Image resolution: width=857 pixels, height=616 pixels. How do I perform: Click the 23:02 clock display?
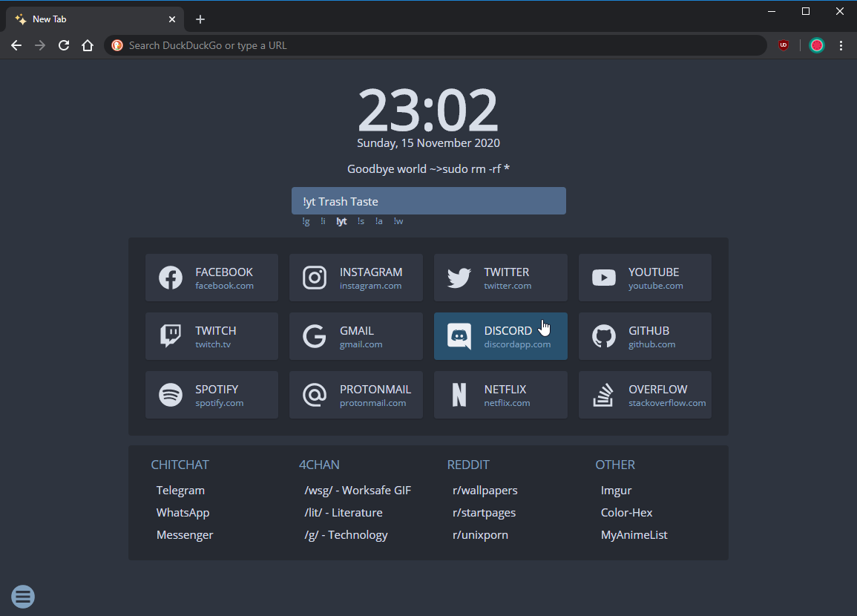428,110
